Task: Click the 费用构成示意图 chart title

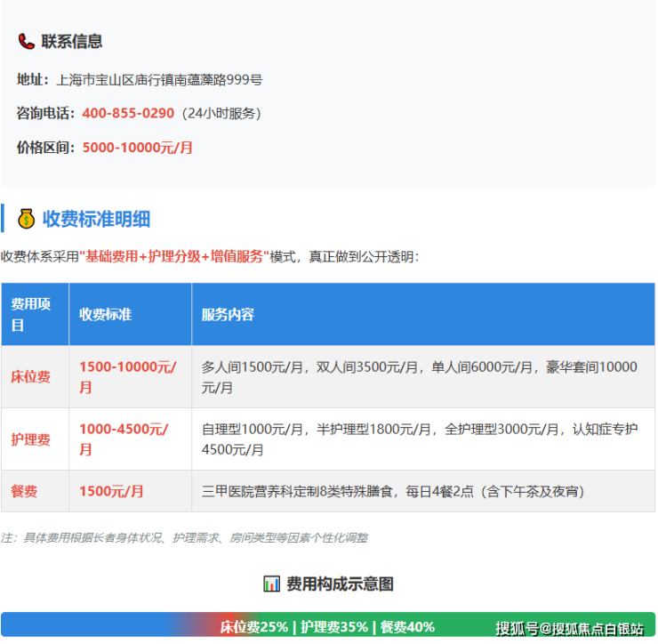Action: coord(340,584)
